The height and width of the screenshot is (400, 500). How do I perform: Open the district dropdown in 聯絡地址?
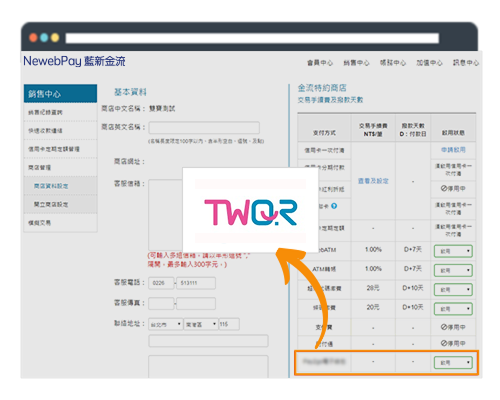[x=201, y=324]
